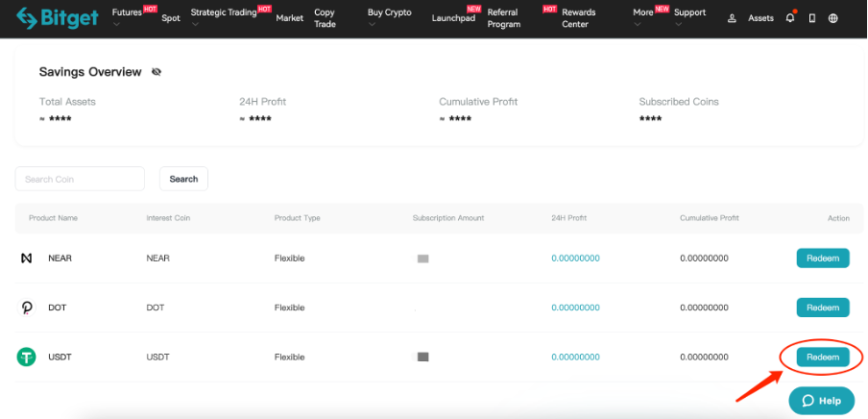868x419 pixels.
Task: Click USDT row 24H profit value
Action: point(576,357)
